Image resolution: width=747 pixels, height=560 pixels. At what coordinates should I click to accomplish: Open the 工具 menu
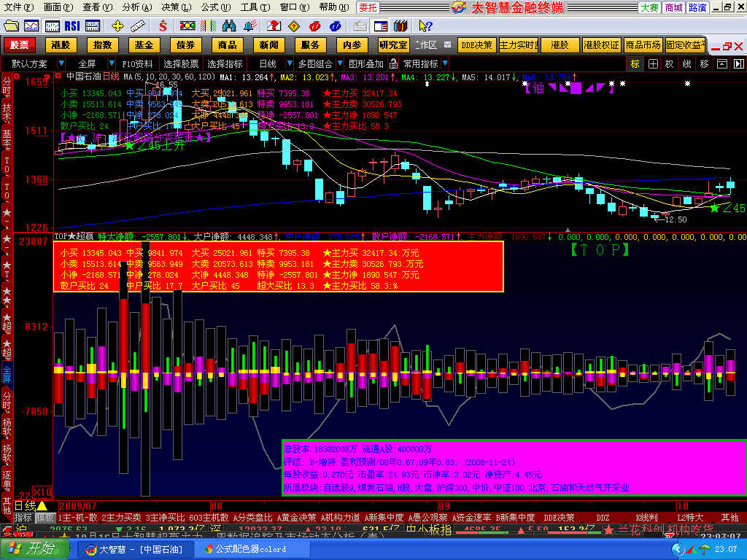coord(255,7)
